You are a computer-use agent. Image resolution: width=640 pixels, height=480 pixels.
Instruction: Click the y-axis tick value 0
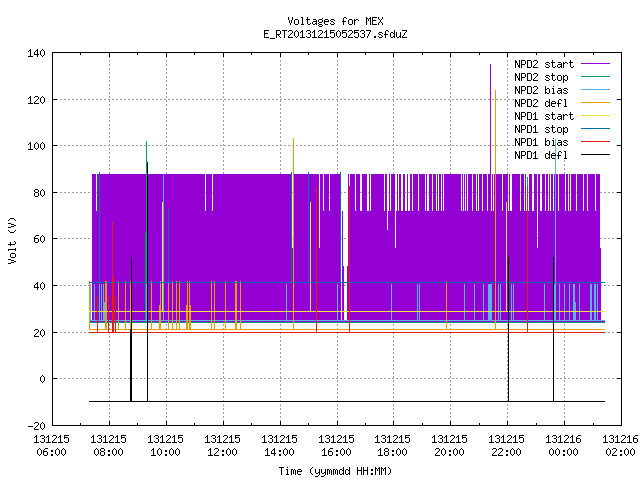click(42, 379)
